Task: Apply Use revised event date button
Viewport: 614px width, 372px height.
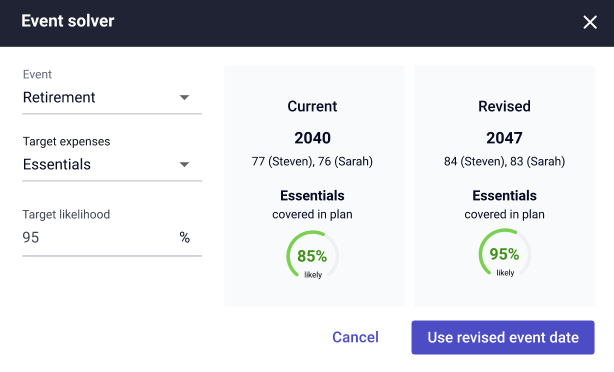Action: click(x=503, y=338)
